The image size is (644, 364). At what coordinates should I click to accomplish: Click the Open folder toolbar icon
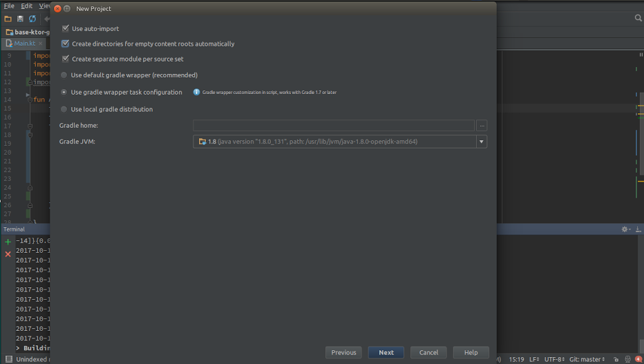coord(9,19)
